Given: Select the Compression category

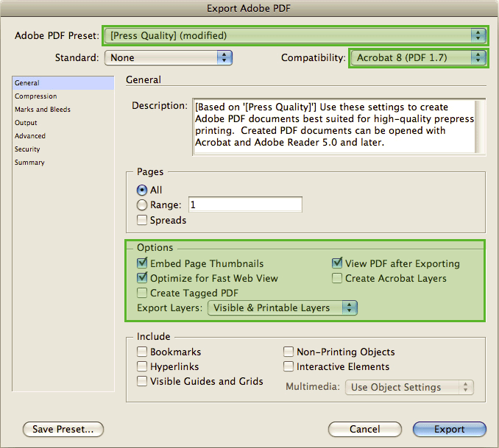Looking at the screenshot, I should [35, 96].
